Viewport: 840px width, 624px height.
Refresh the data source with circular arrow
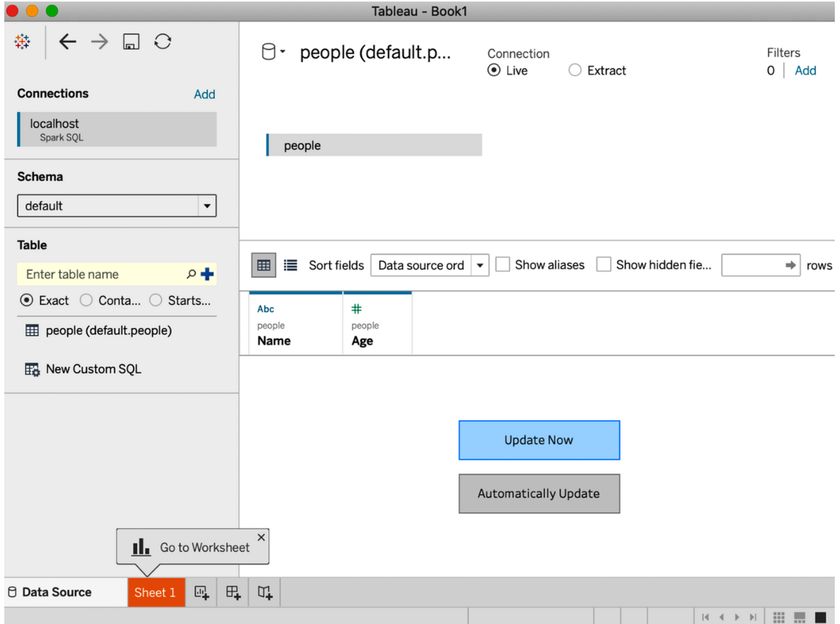pyautogui.click(x=163, y=42)
